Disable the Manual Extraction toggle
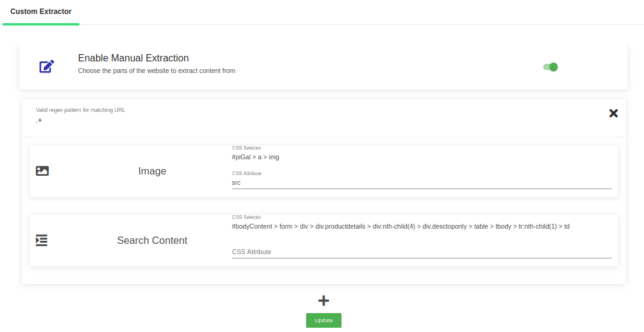This screenshot has width=644, height=332. click(550, 67)
